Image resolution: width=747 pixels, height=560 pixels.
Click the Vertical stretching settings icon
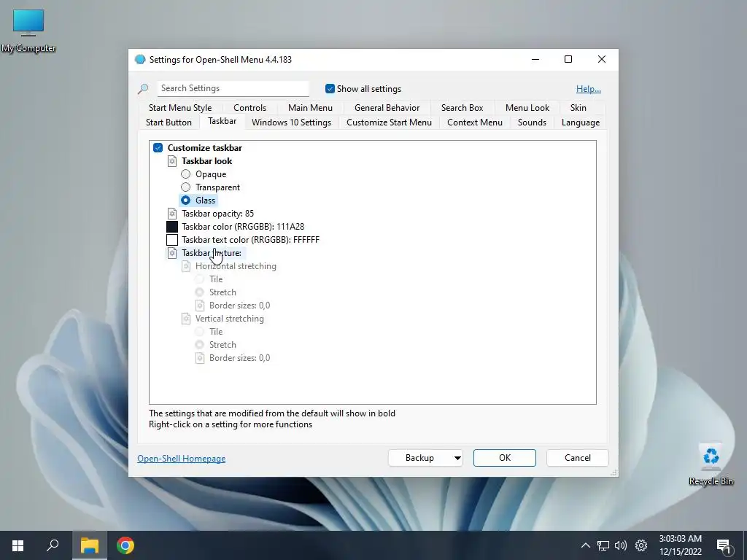(186, 319)
